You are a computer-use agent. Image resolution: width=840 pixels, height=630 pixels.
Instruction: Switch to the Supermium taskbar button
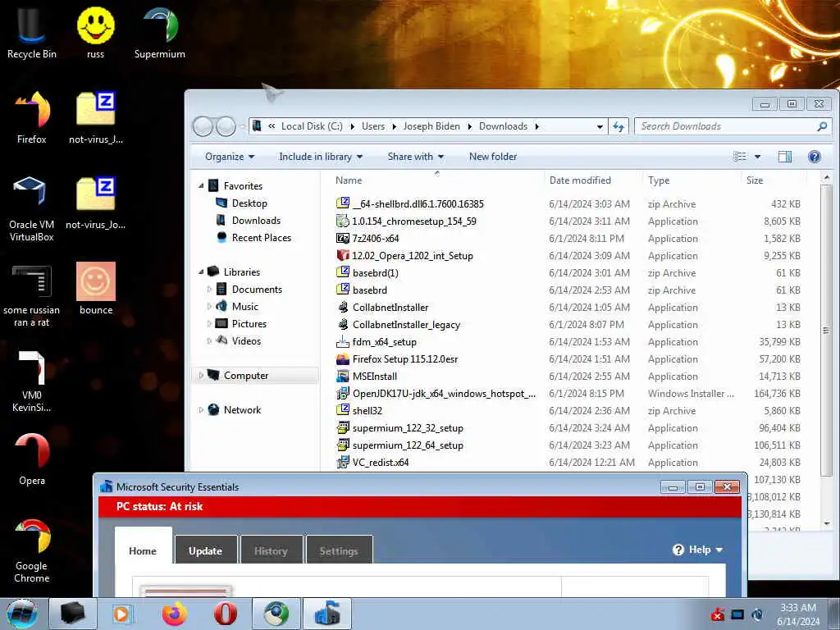coord(276,614)
